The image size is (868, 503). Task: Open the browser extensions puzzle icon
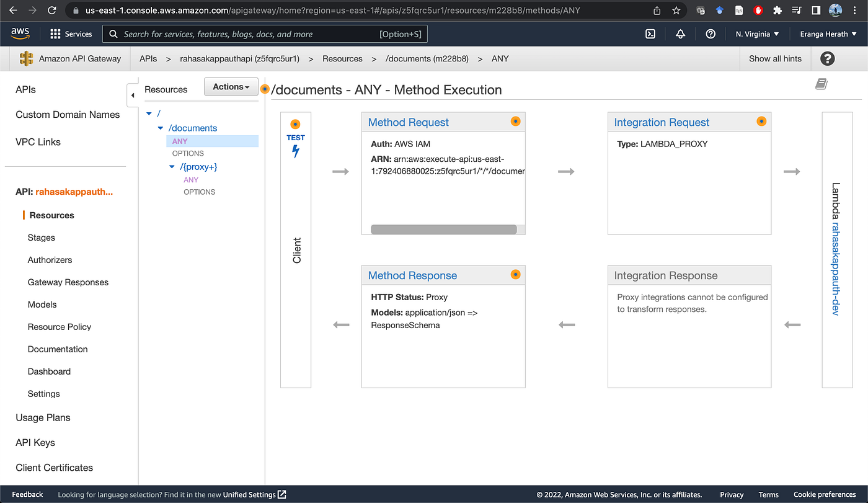tap(777, 10)
